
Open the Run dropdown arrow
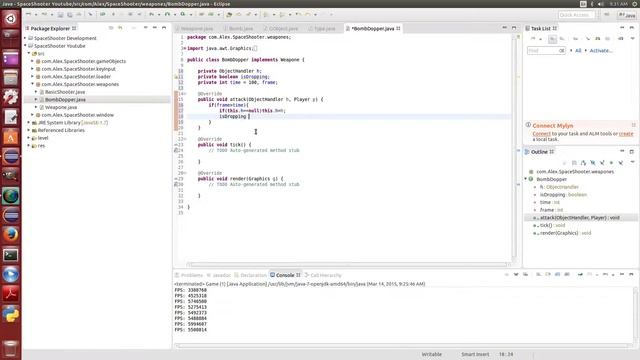175,15
